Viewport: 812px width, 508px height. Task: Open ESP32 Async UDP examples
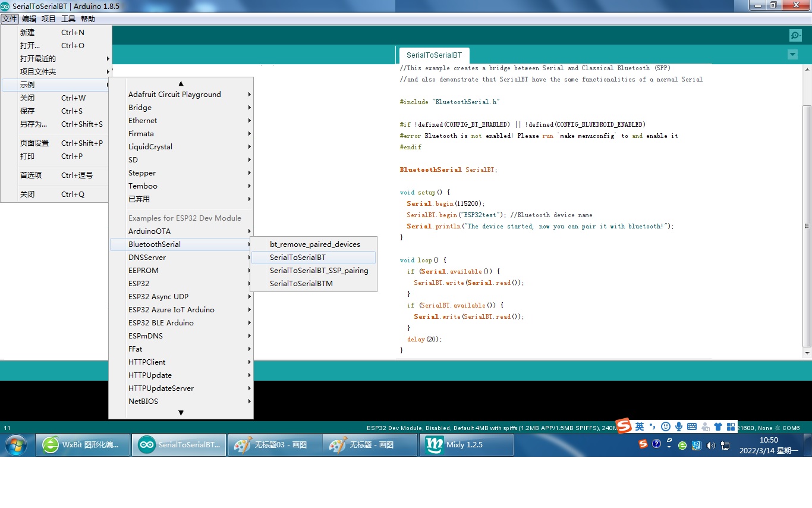point(181,297)
